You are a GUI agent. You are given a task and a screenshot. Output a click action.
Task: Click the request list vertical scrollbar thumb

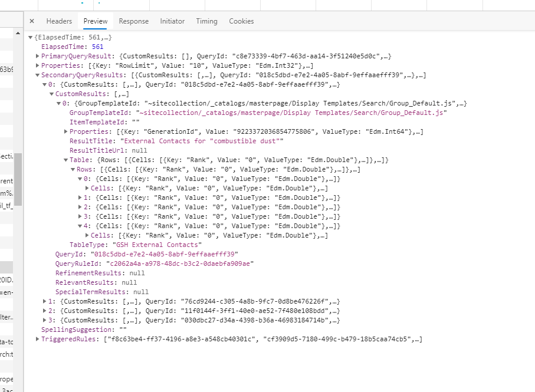(18, 179)
